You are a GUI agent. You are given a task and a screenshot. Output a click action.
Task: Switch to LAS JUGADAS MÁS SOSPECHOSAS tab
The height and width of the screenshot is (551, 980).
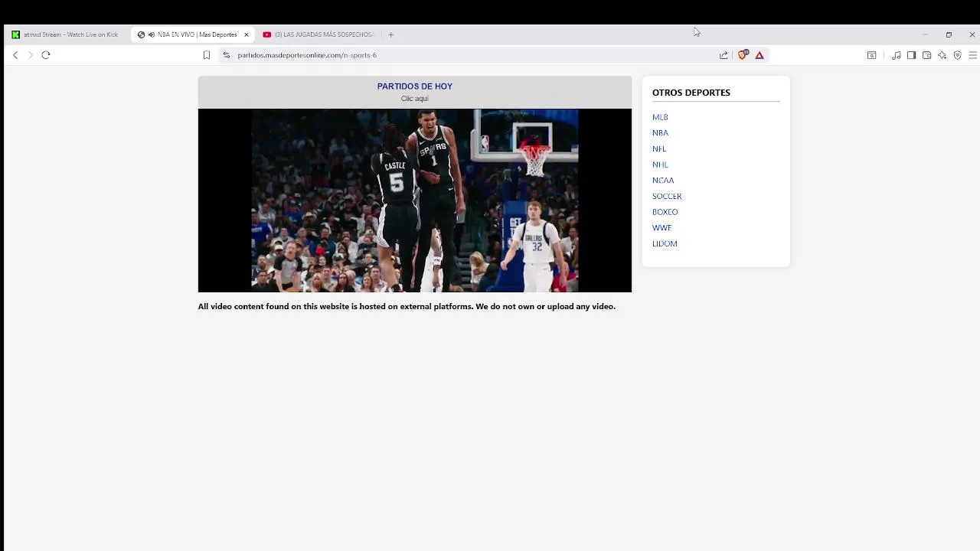(318, 34)
